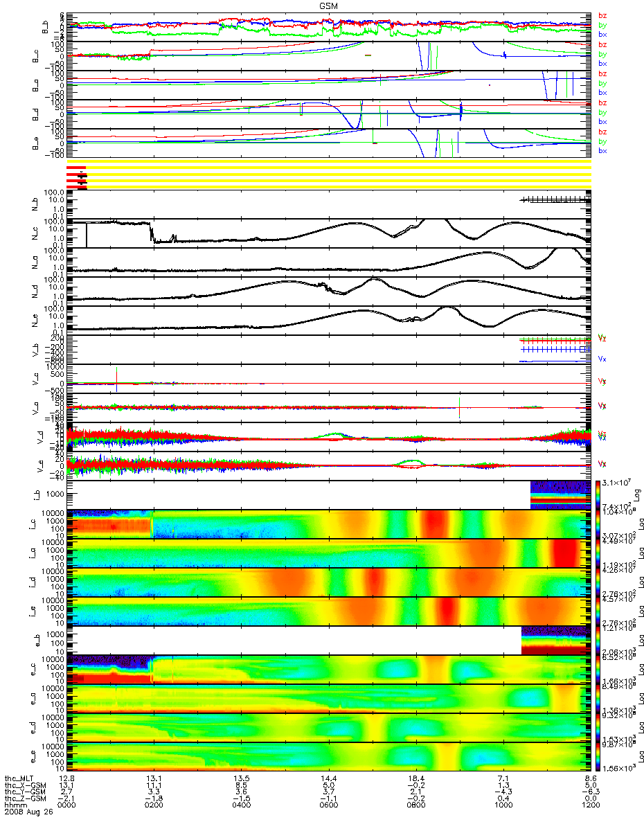Click the thc_X-GSM row label
Image resolution: width=644 pixels, height=831 pixels.
click(x=26, y=786)
